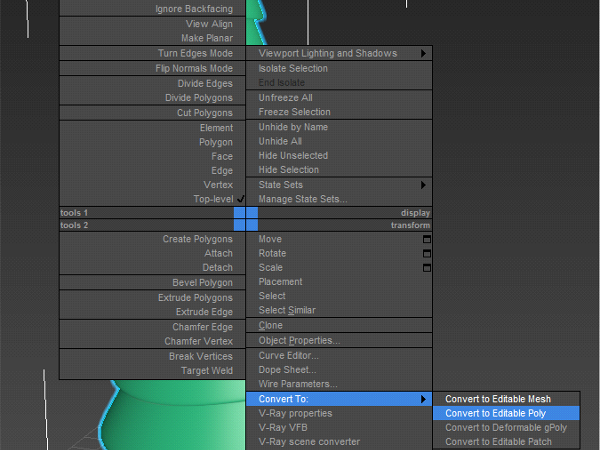Screen dimensions: 600x450
Task: Click the transform quad header
Action: coord(339,225)
